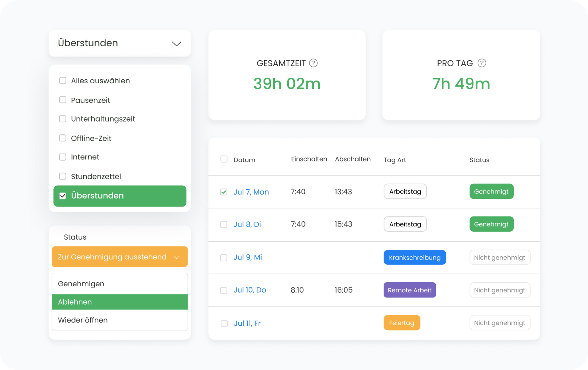Select the Stundenzettel checkbox
Screen dimensions: 588x370
tap(63, 176)
